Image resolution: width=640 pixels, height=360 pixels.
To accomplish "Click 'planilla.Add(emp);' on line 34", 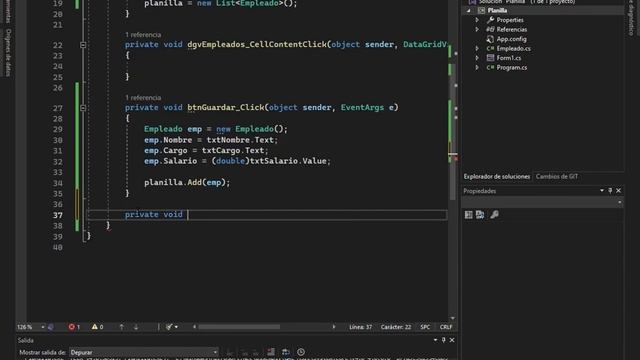I will 187,182.
